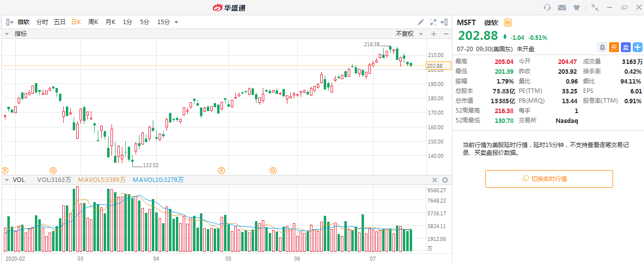The image size is (644, 263).
Task: Open the messages envelope icon
Action: (562, 7)
